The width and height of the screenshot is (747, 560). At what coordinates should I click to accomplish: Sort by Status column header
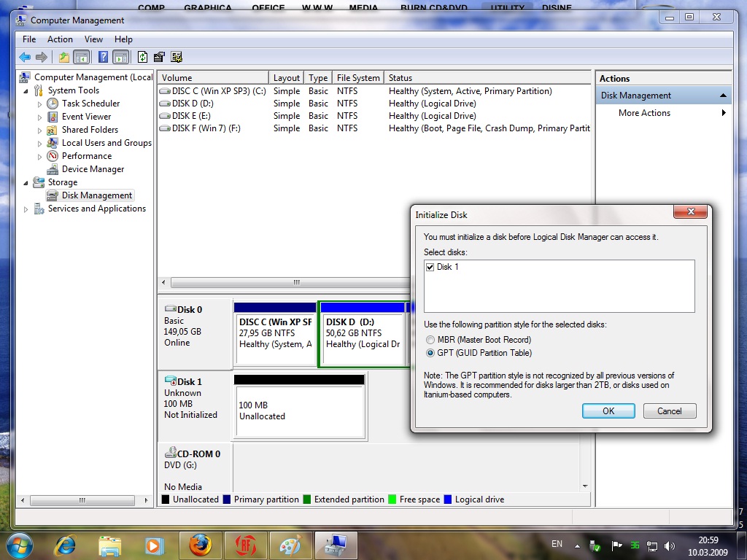point(487,77)
